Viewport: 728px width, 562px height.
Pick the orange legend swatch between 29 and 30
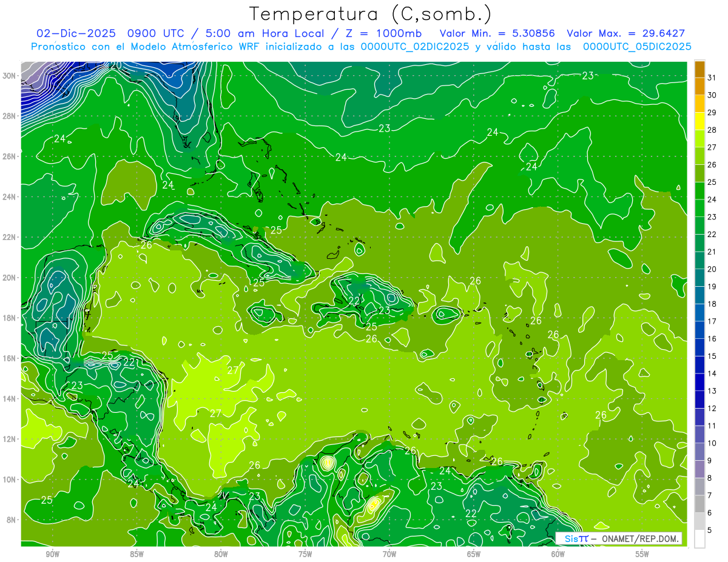[699, 104]
